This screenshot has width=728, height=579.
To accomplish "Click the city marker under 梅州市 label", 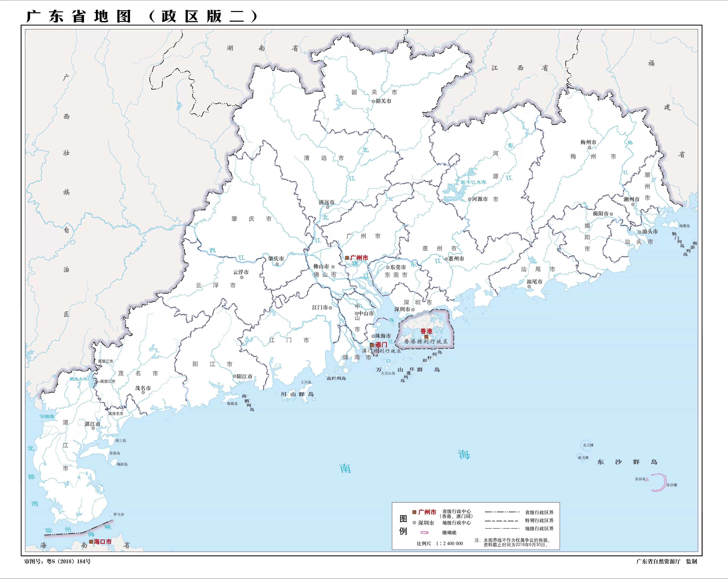I will pos(589,147).
